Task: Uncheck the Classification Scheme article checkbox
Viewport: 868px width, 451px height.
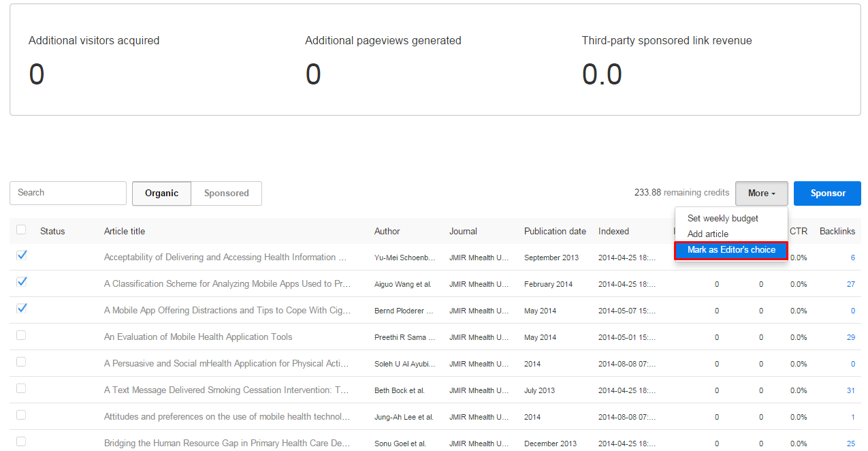Action: (x=21, y=281)
